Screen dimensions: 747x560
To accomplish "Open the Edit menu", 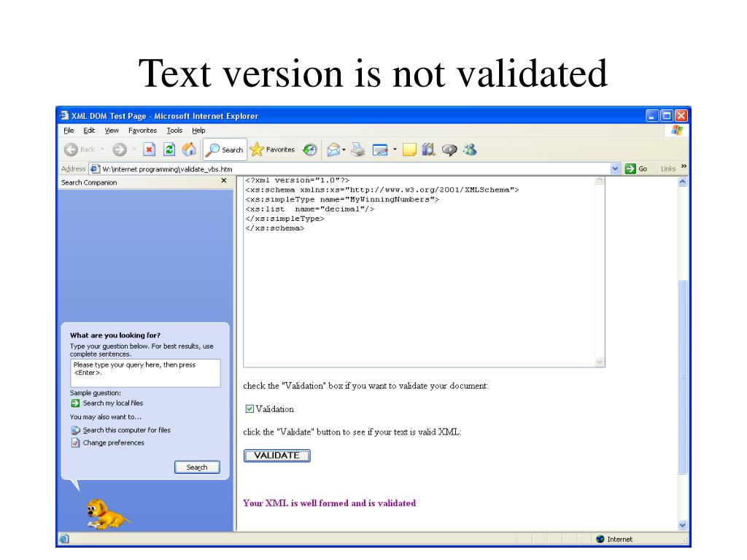I will point(89,131).
